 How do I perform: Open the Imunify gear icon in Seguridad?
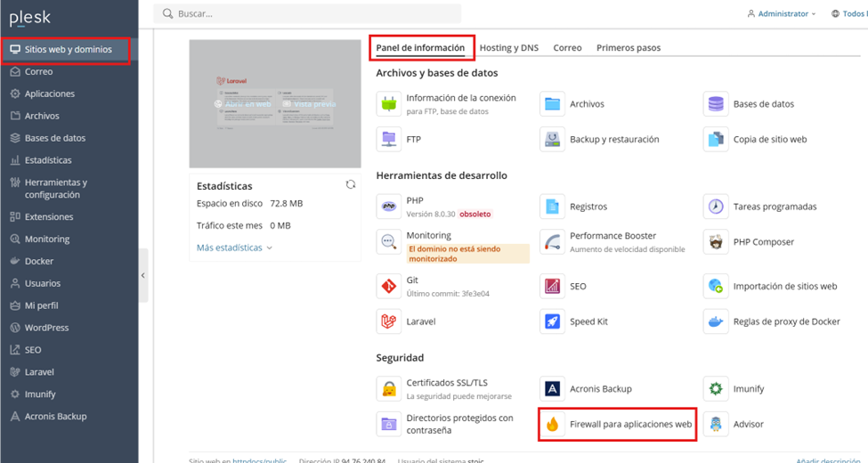(715, 389)
